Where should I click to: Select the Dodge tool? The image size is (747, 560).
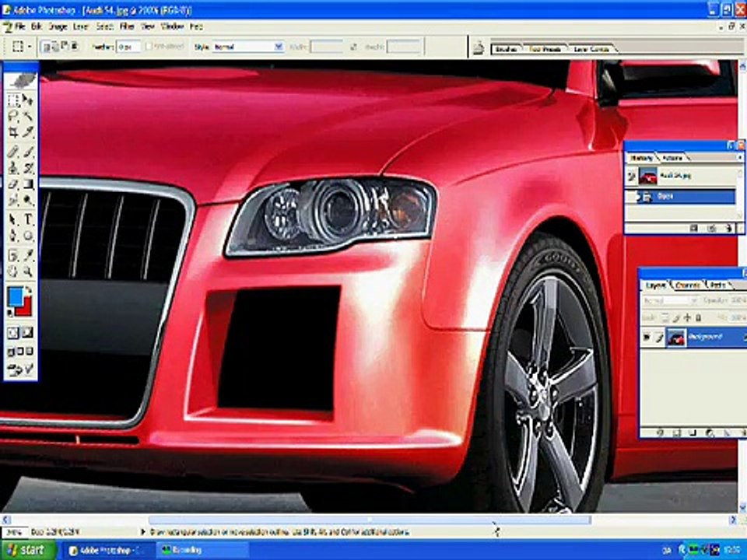pos(28,200)
